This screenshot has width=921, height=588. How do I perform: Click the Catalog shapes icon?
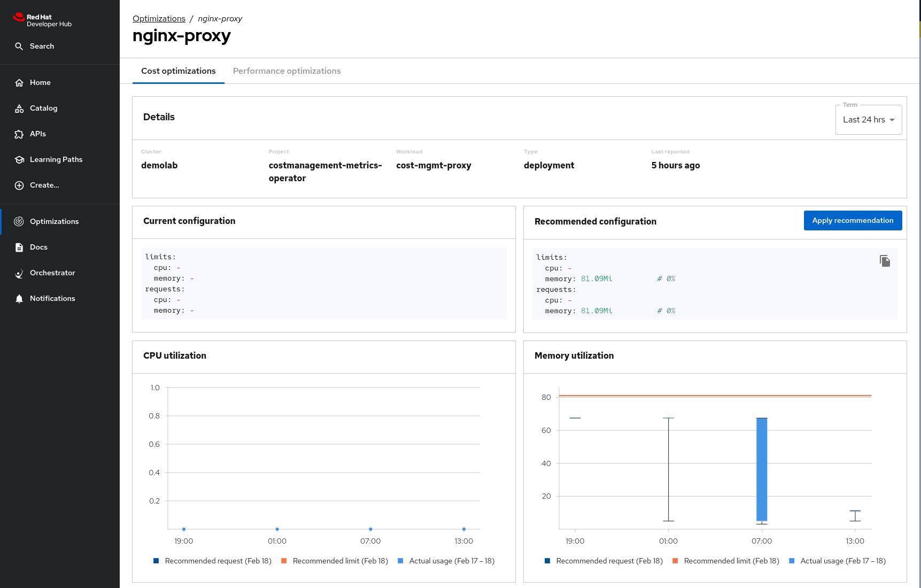click(19, 109)
